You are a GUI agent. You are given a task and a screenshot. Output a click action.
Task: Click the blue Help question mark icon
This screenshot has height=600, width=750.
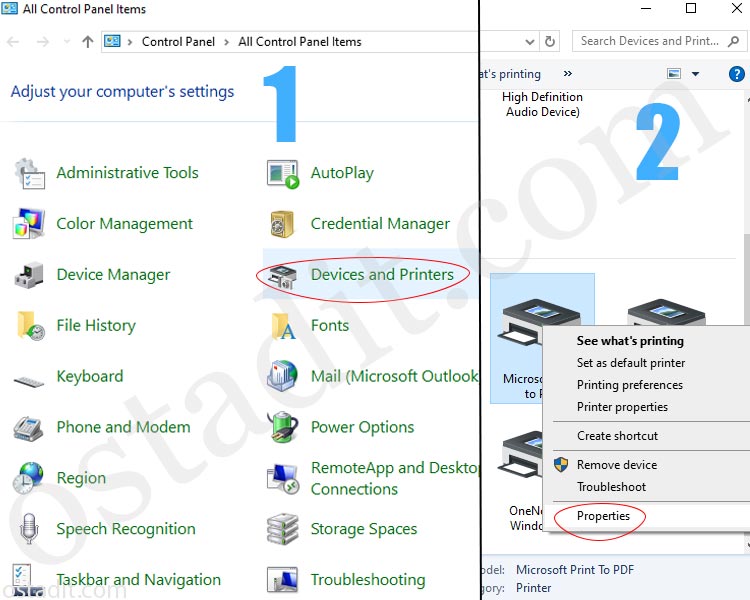point(737,74)
